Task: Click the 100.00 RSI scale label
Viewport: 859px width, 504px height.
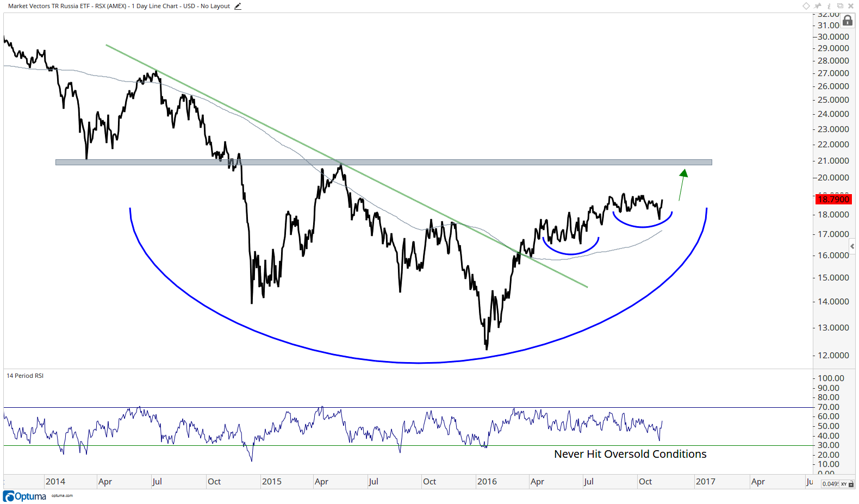Action: 831,378
